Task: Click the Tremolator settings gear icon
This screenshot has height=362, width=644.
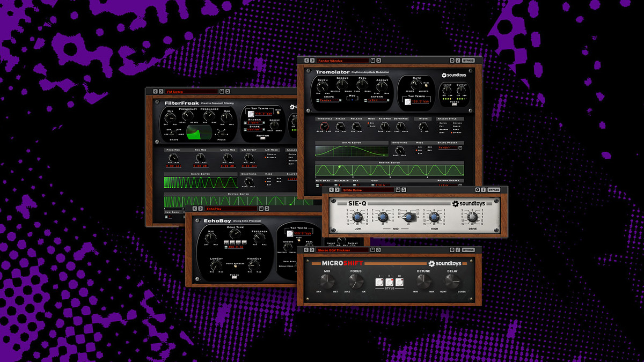Action: [x=451, y=61]
